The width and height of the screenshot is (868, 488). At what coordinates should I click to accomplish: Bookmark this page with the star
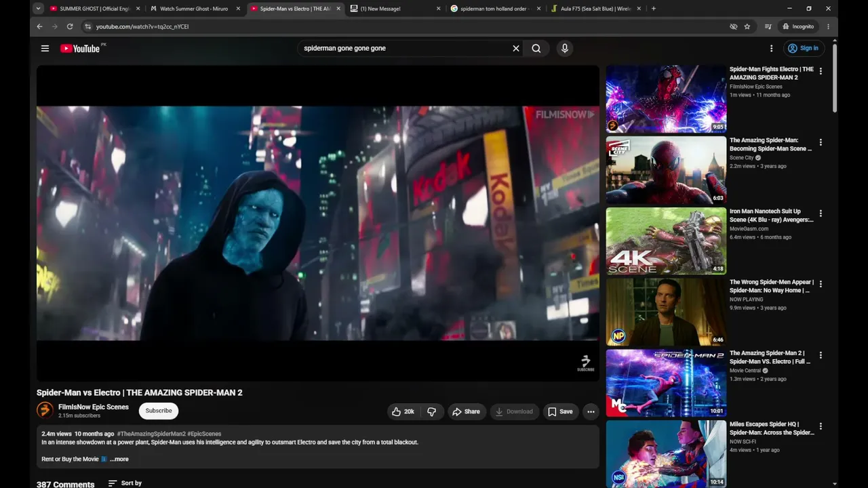click(x=747, y=26)
